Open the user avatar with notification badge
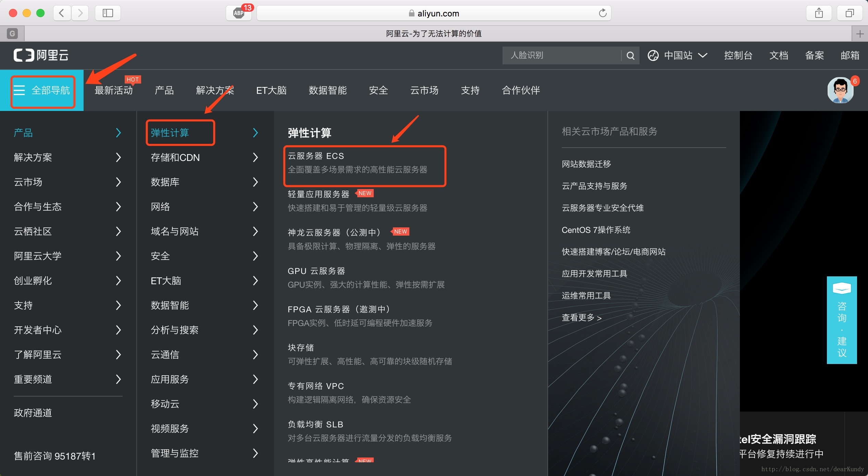Screen dimensions: 868x476 coord(840,90)
